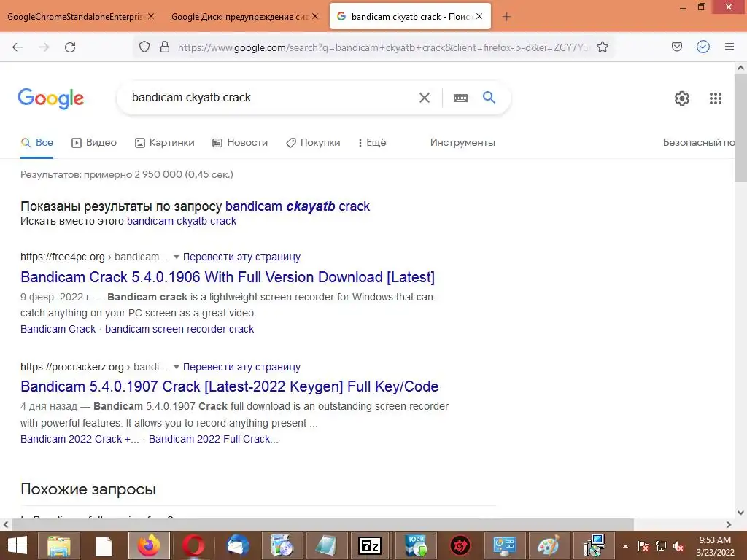Open the Windows Start menu
The width and height of the screenshot is (747, 560).
[x=18, y=545]
